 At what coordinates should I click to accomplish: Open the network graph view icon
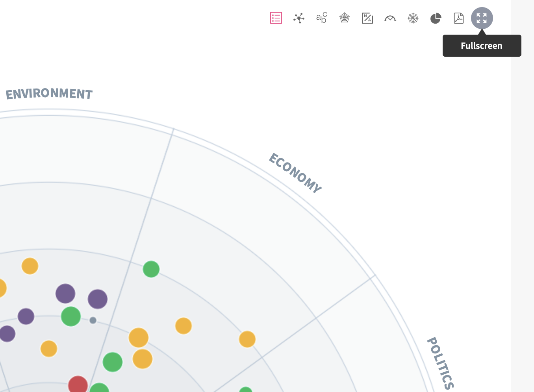pyautogui.click(x=299, y=18)
